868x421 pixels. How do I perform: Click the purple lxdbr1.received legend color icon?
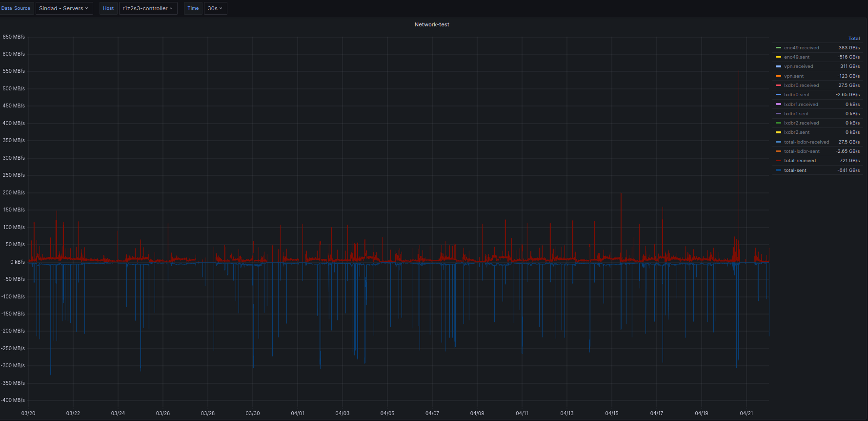pyautogui.click(x=778, y=105)
